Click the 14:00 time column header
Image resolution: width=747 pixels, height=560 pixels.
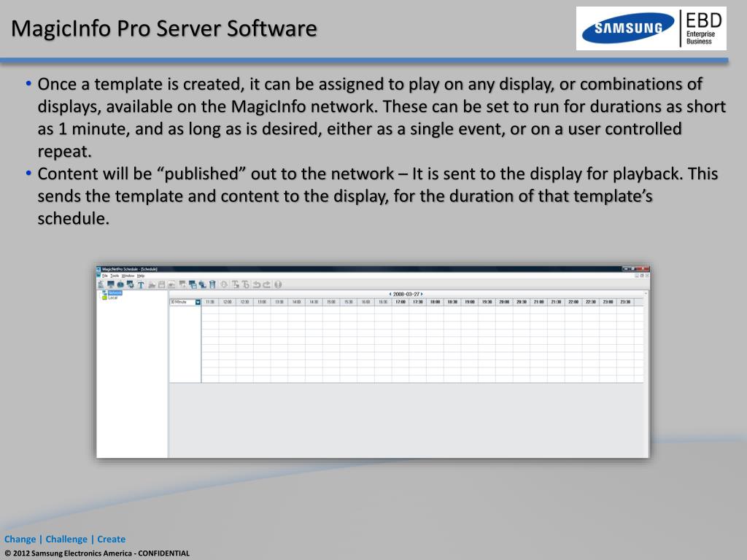coord(296,302)
